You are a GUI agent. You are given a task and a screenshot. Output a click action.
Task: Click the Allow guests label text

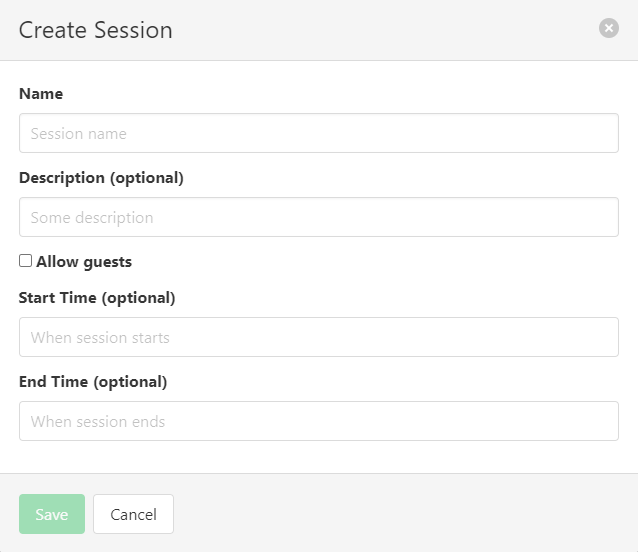(x=84, y=262)
